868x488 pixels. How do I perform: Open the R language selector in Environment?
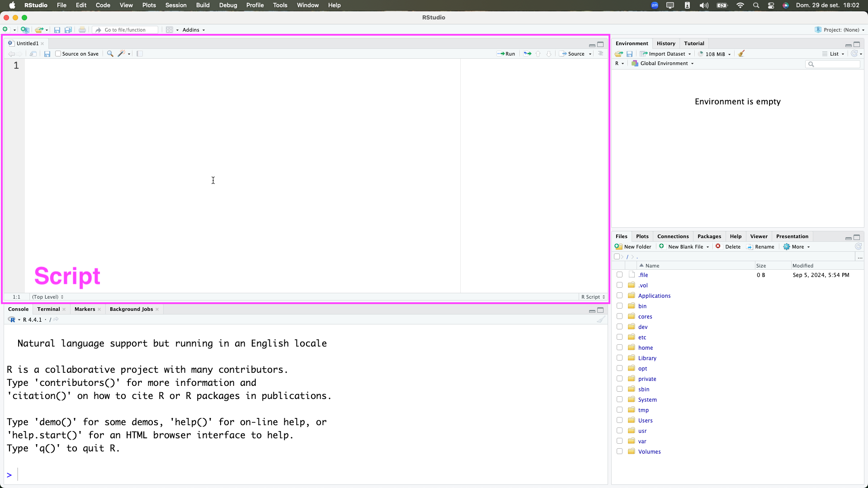point(619,63)
